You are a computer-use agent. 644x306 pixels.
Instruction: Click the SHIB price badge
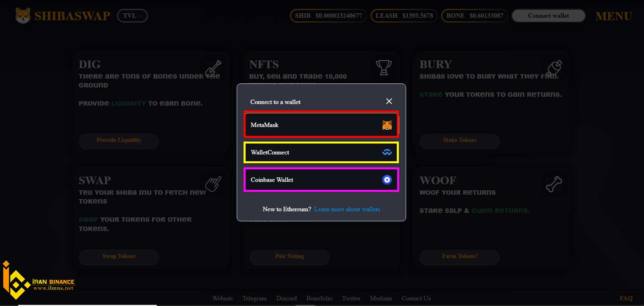pos(328,16)
